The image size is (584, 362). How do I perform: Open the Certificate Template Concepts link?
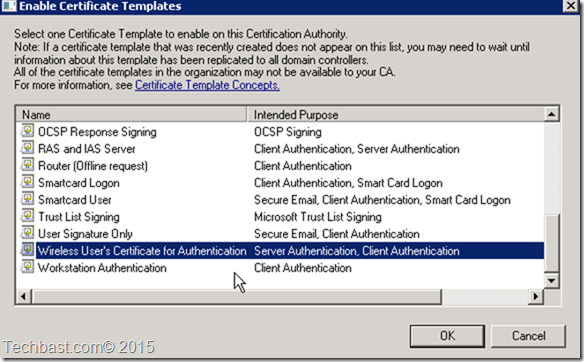(x=207, y=85)
